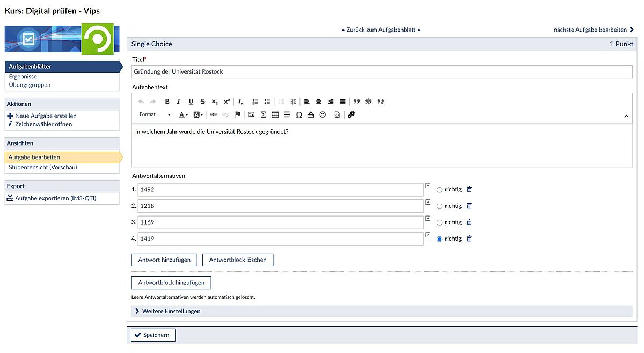This screenshot has height=353, width=644.
Task: Focus answer field containing 1492
Action: point(281,190)
